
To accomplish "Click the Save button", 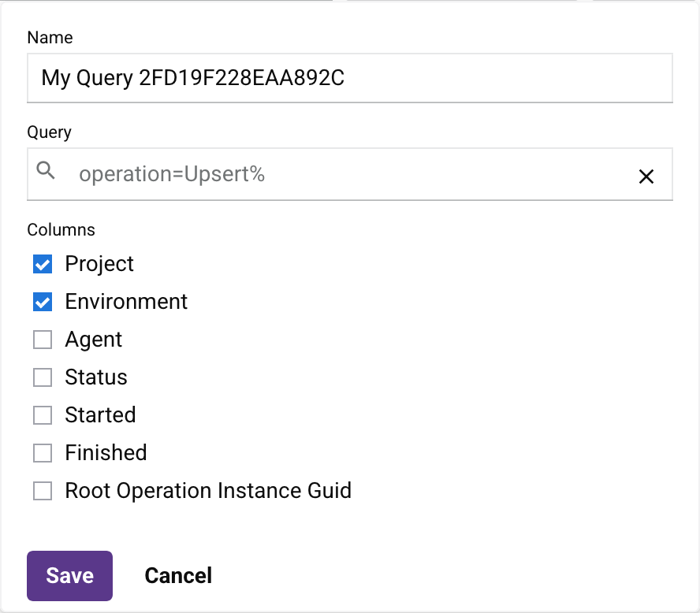I will click(69, 575).
